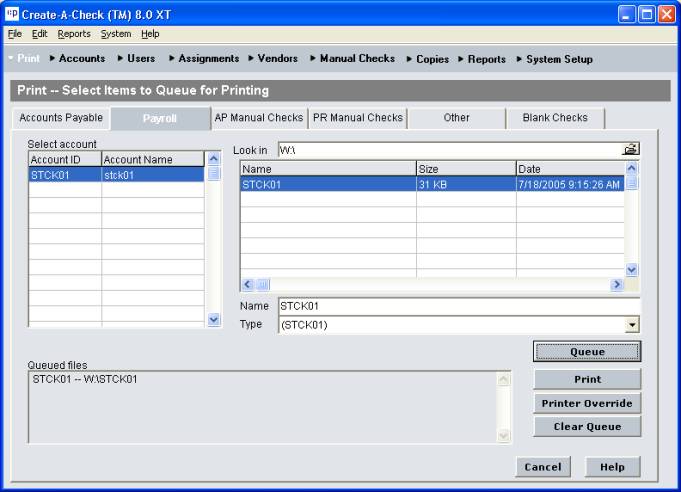Click the Queue button
This screenshot has height=492, width=681.
(x=587, y=352)
